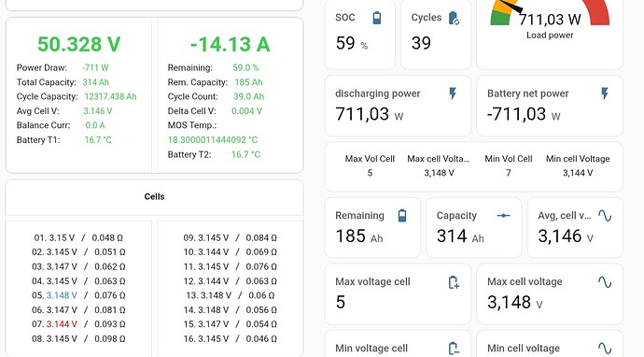Select the Max Vol Cell glance item
Viewport: 644px width, 357px height.
(370, 165)
